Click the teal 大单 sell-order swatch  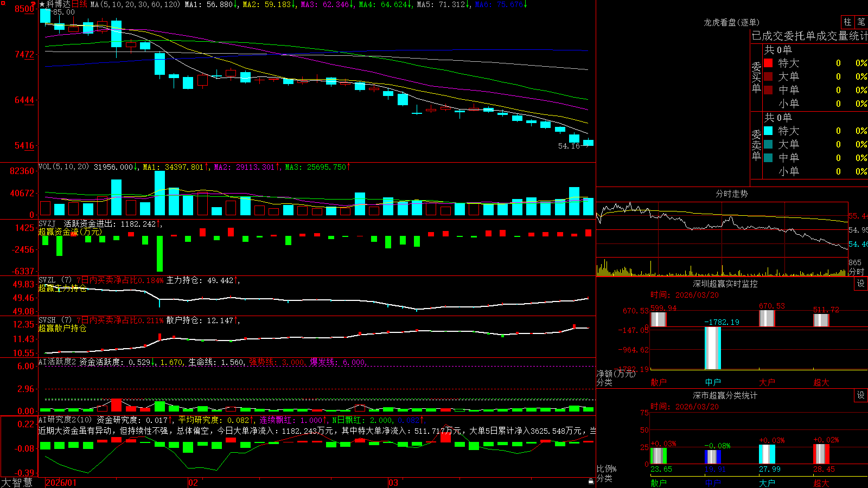click(x=768, y=144)
